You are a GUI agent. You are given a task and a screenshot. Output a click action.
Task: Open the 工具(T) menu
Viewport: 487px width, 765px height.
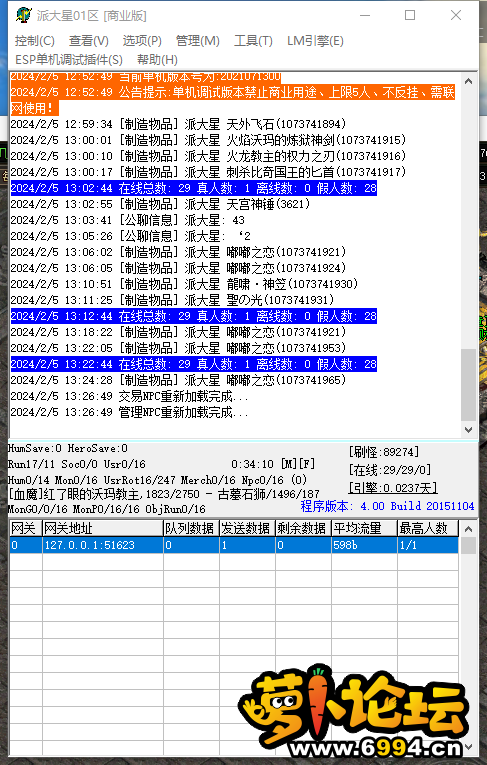coord(253,40)
